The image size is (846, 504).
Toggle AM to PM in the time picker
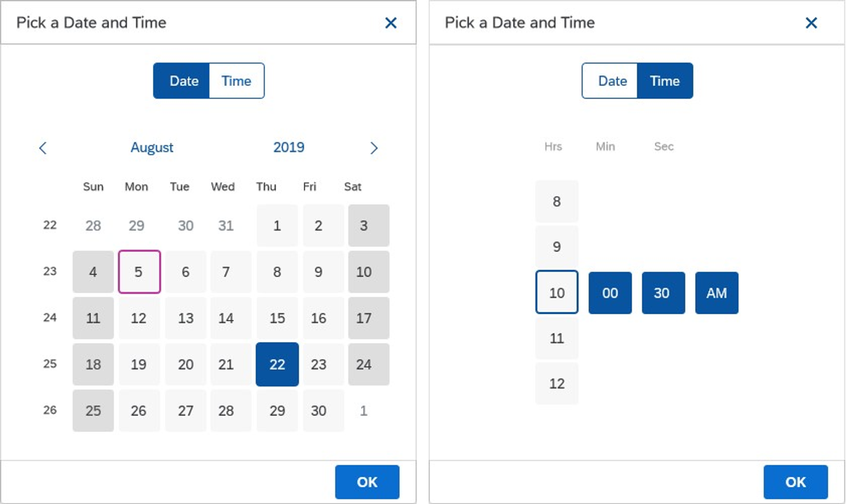716,292
